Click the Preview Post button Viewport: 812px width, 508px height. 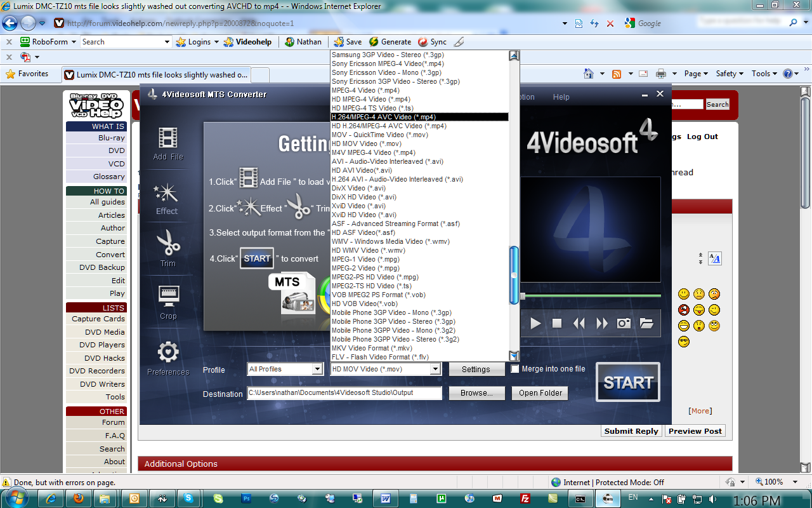point(695,431)
